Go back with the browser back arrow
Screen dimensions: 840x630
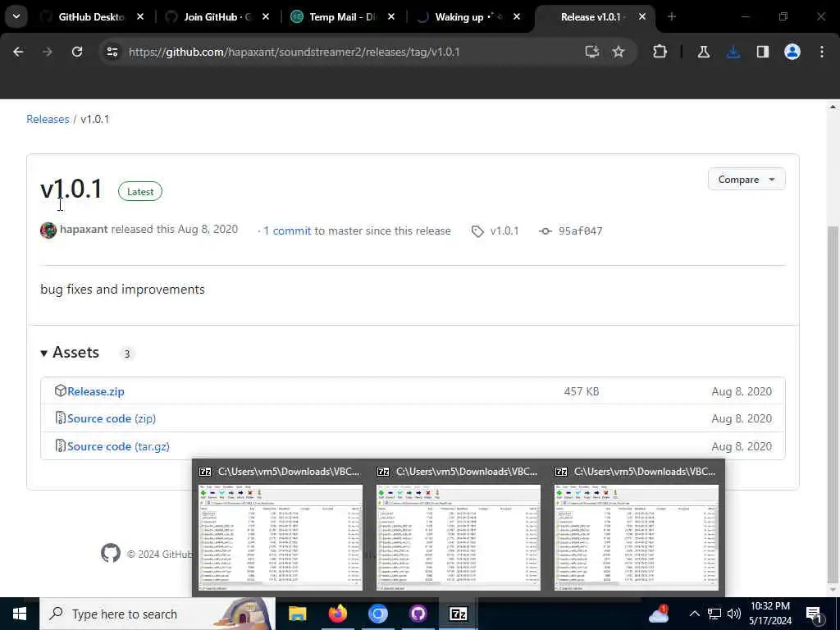pos(18,52)
